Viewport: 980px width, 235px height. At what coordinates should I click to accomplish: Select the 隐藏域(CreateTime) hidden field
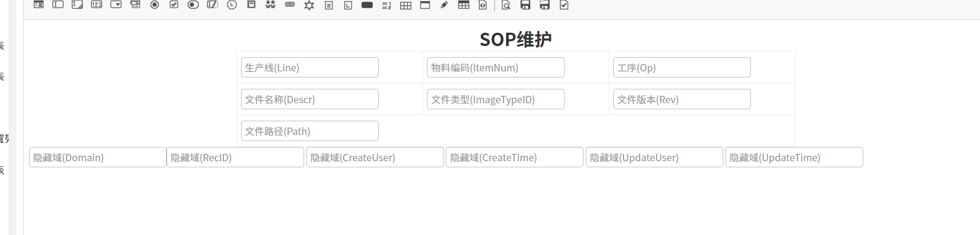point(514,158)
